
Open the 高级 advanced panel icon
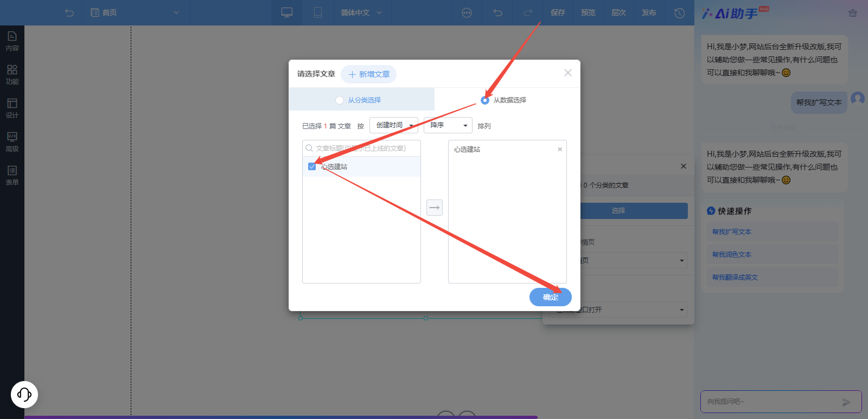coord(12,141)
